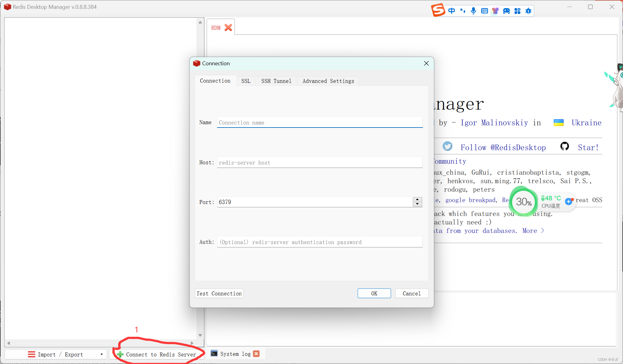
Task: Toggle Chinese input mode icon
Action: click(x=452, y=11)
